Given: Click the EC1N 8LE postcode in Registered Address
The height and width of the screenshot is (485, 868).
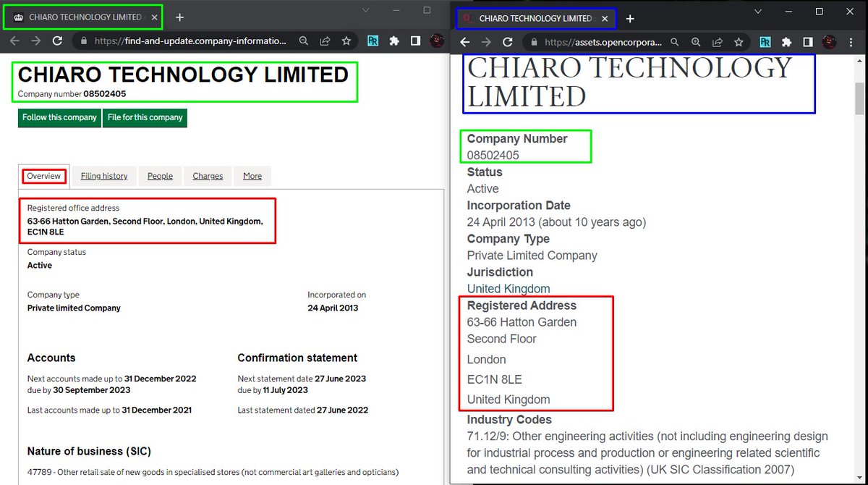Looking at the screenshot, I should tap(494, 379).
